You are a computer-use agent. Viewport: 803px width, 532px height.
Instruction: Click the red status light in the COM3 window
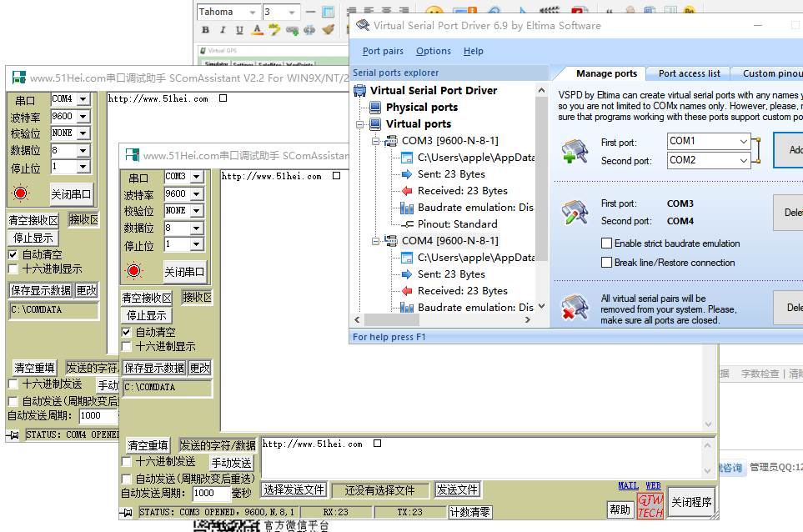pyautogui.click(x=134, y=270)
